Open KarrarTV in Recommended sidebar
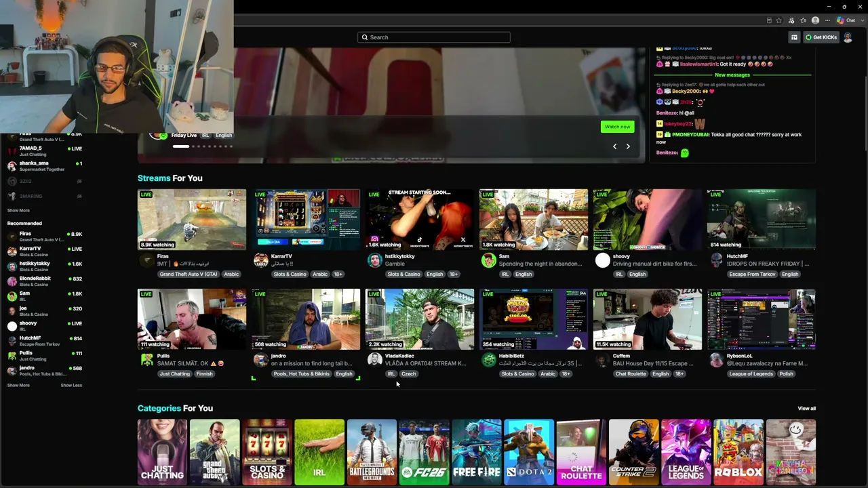Screen dimensions: 868x488 [45, 251]
